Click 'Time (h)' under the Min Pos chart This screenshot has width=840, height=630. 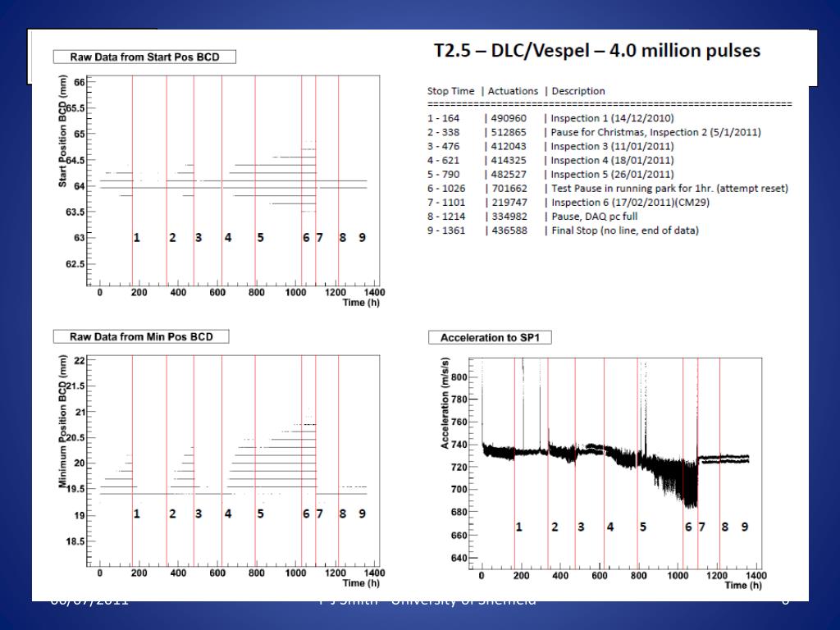click(361, 583)
